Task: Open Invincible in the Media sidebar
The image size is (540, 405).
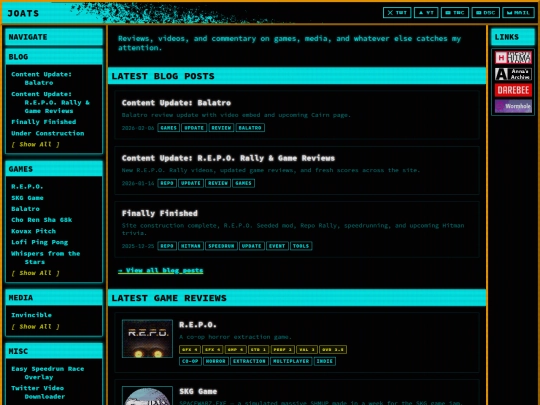Action: 31,315
